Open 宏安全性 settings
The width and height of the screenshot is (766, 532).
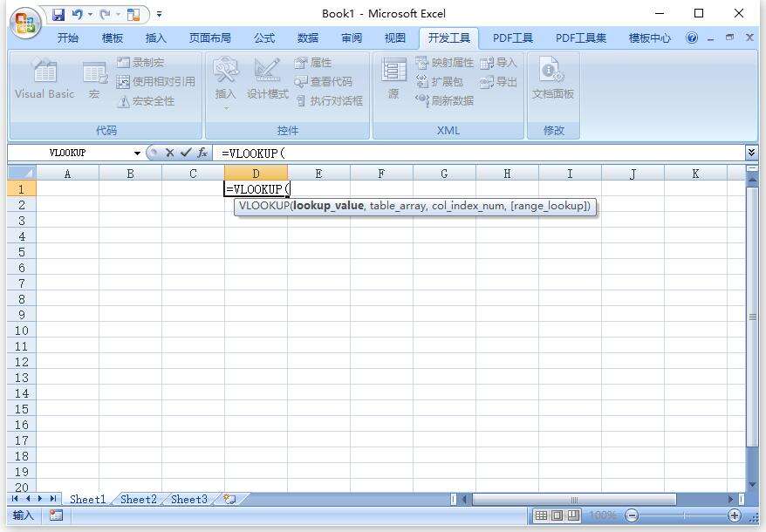tap(146, 101)
